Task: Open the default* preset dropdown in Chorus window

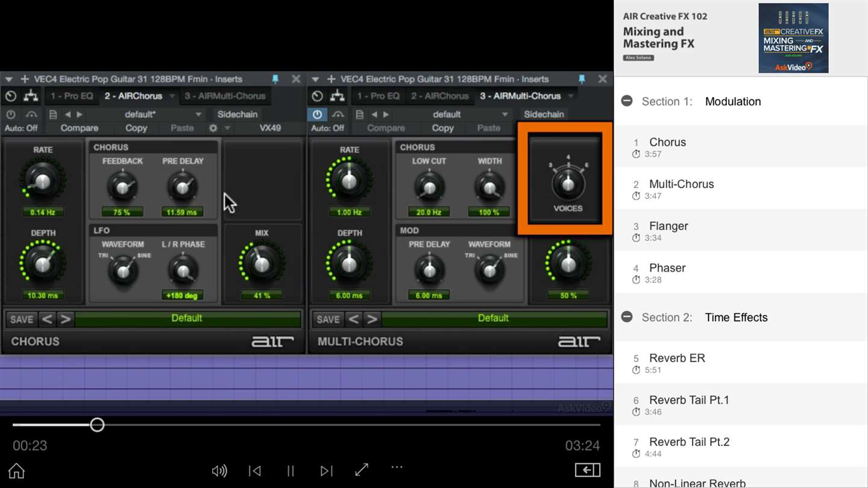Action: 198,114
